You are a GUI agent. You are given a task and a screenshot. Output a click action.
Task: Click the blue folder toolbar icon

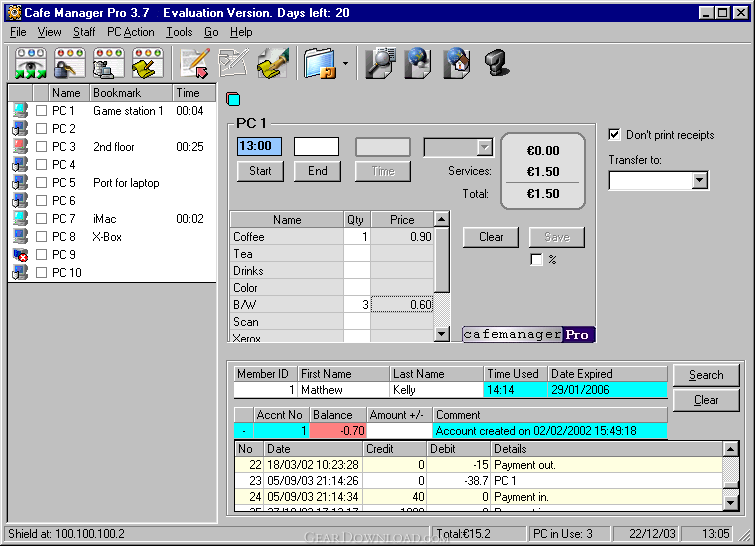coord(320,63)
